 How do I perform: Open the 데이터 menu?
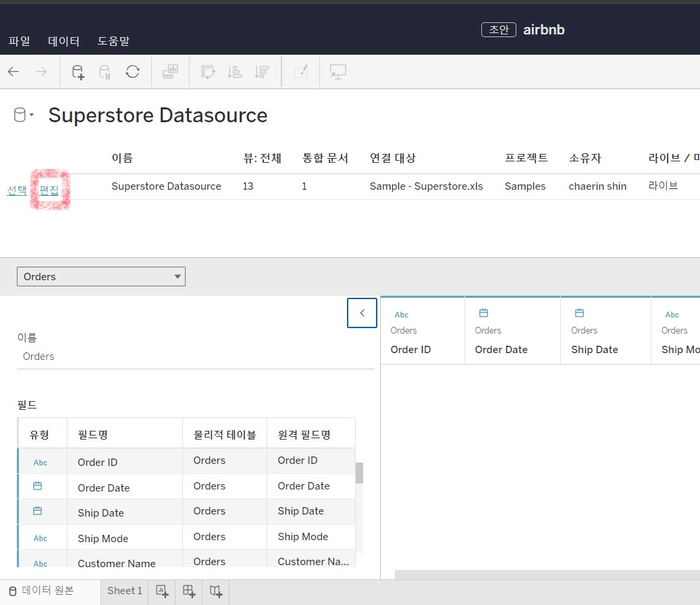(x=63, y=41)
